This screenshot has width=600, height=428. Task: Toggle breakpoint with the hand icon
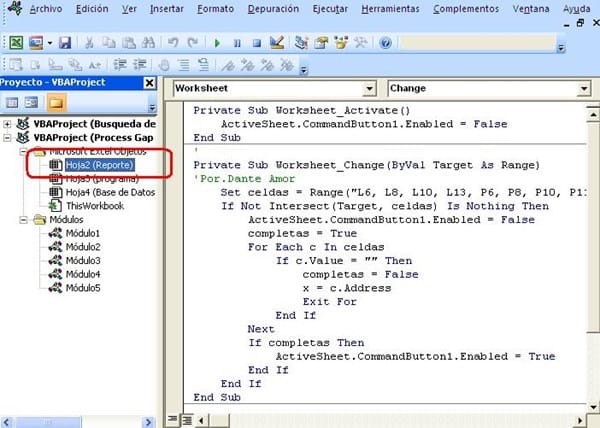164,65
